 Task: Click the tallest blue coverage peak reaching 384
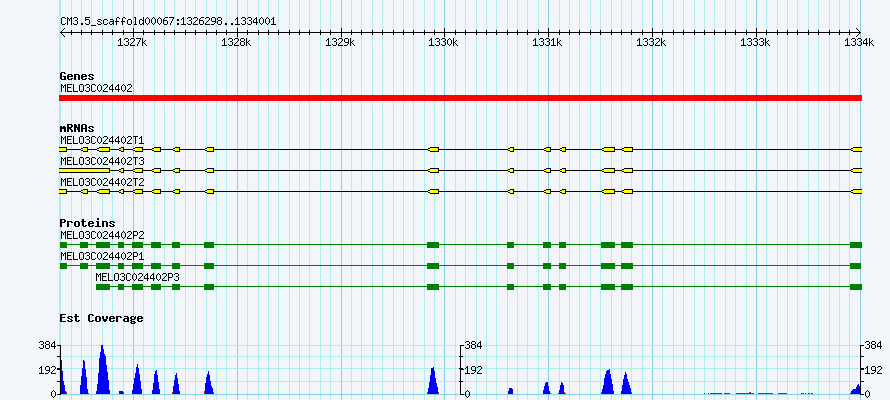point(103,369)
